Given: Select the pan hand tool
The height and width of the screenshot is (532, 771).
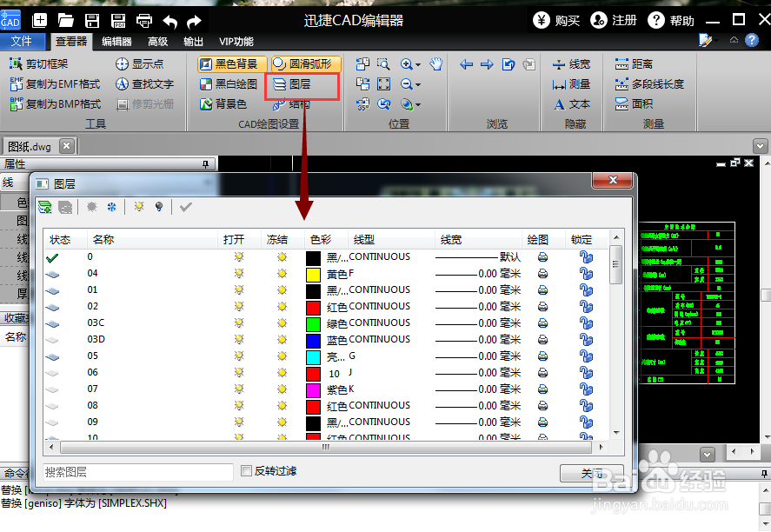Looking at the screenshot, I should point(436,64).
